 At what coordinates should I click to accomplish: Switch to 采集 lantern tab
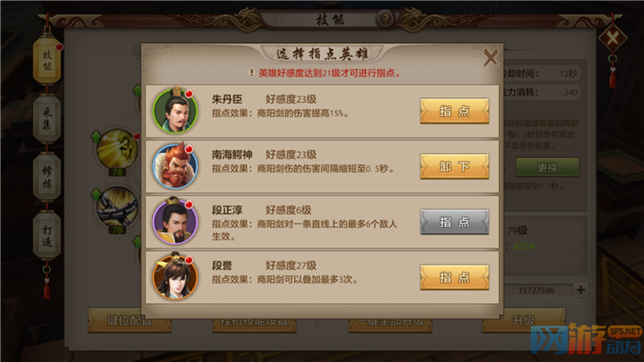coord(47,119)
